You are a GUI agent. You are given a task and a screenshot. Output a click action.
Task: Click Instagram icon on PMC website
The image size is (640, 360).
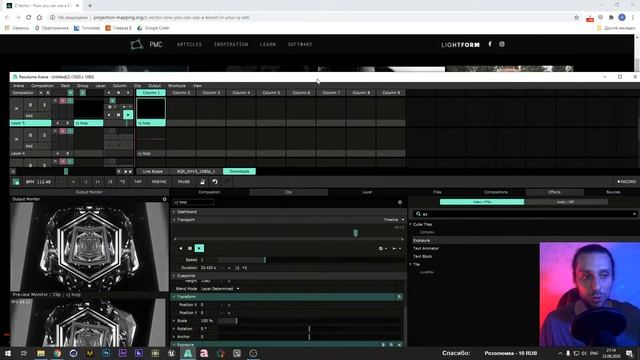(502, 44)
